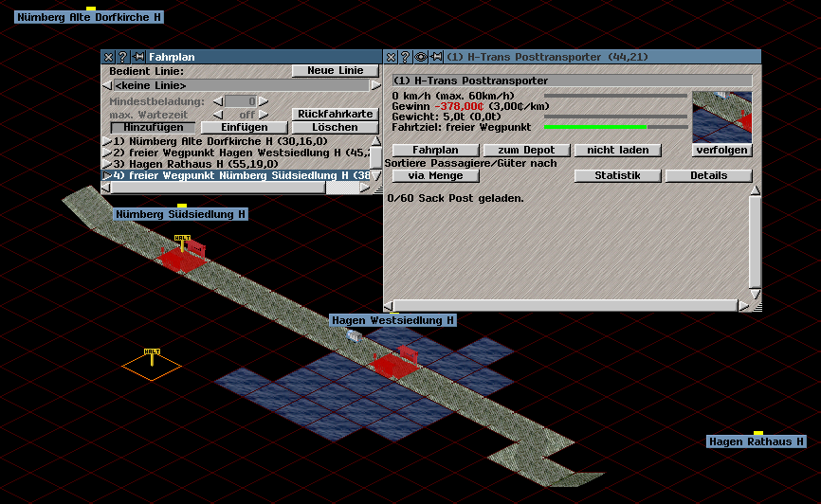
Task: Toggle the 'nicht laden' option
Action: (617, 150)
